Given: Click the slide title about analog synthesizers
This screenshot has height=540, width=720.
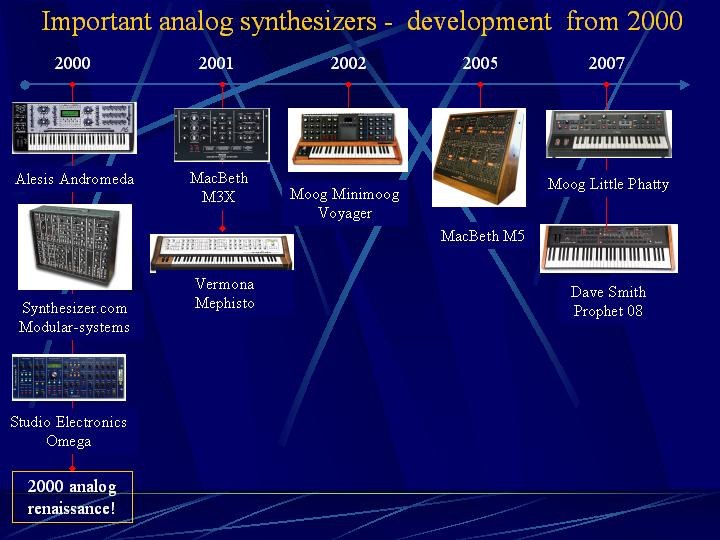Looking at the screenshot, I should 362,22.
